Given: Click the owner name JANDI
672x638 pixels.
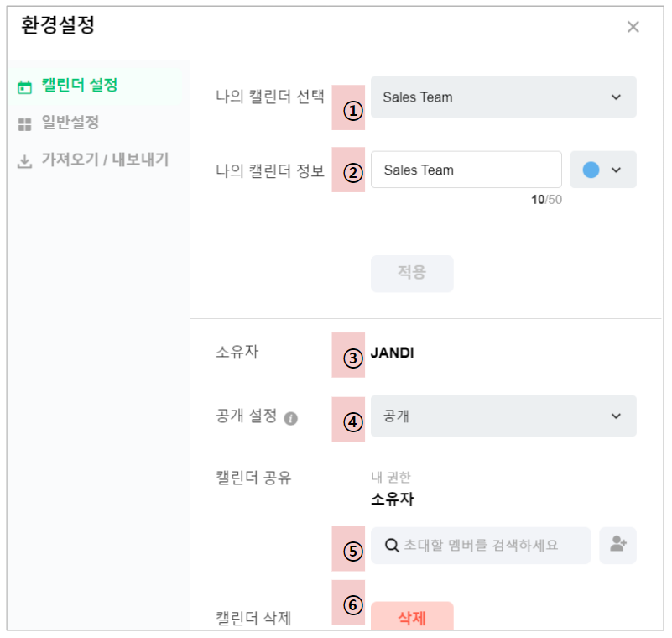Looking at the screenshot, I should point(393,353).
